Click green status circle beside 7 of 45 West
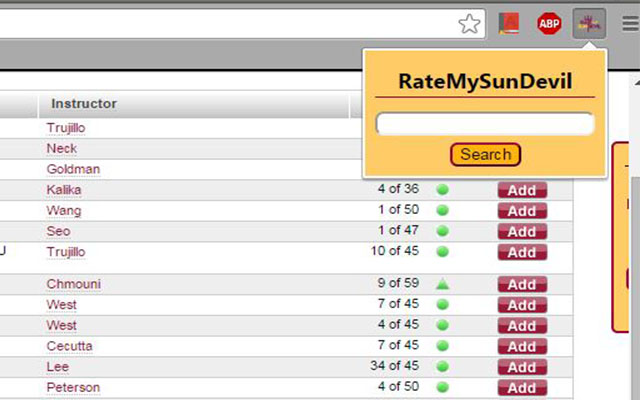Image resolution: width=640 pixels, height=400 pixels. (442, 304)
